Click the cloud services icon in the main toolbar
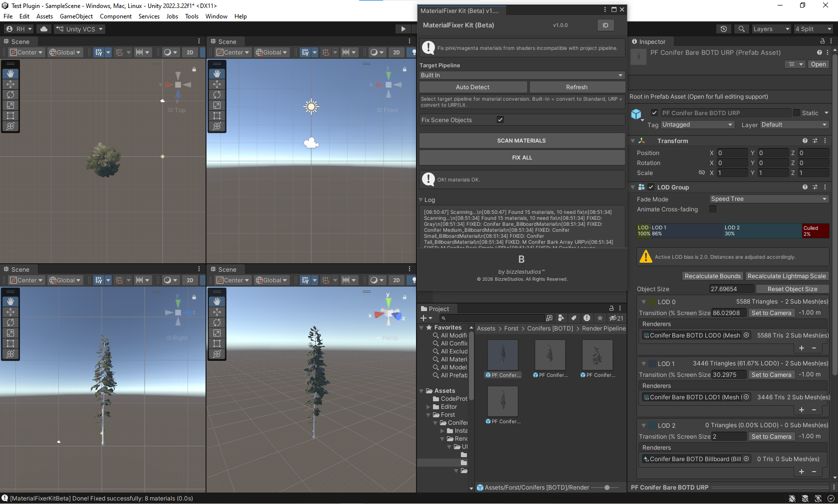Viewport: 838px width, 504px height. pyautogui.click(x=44, y=29)
